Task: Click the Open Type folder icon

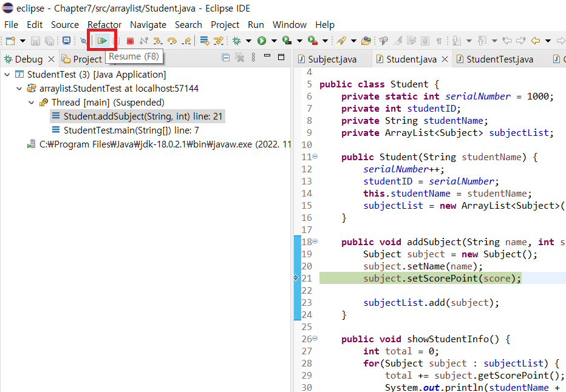Action: (366, 41)
